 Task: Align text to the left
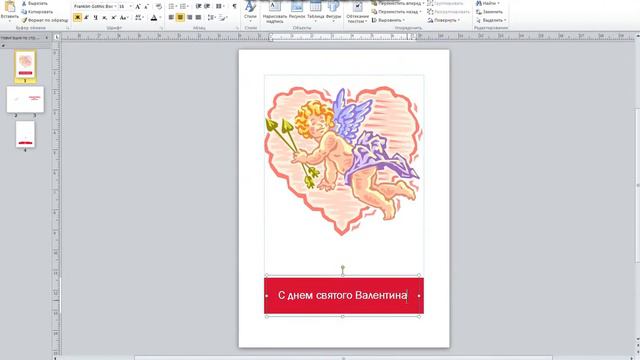pyautogui.click(x=171, y=18)
